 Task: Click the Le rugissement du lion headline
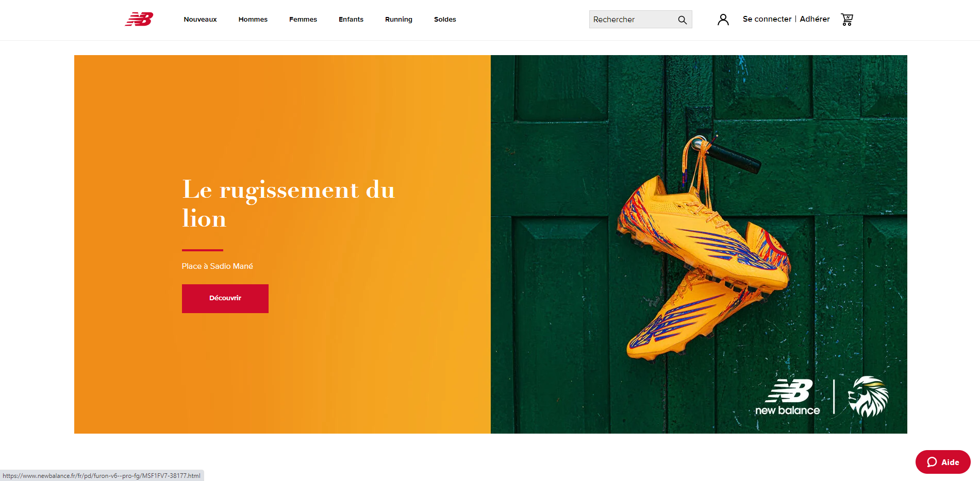289,203
